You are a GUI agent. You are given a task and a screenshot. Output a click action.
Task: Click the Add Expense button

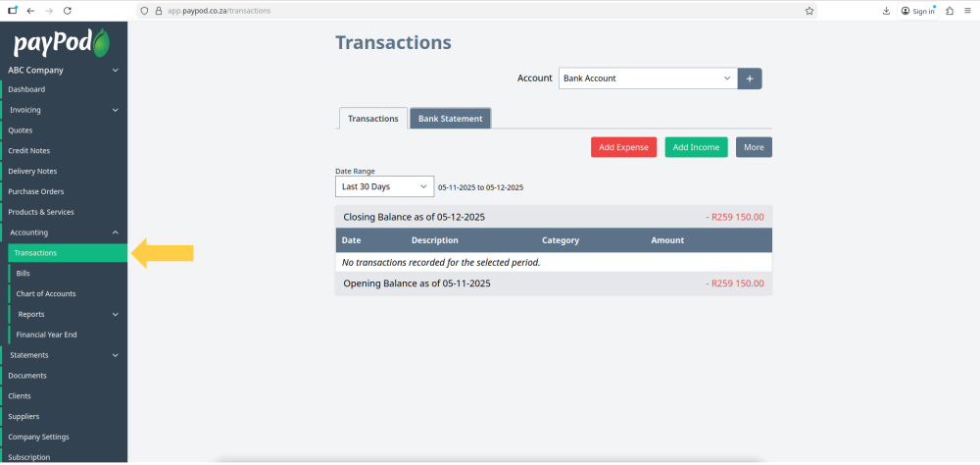pos(623,147)
